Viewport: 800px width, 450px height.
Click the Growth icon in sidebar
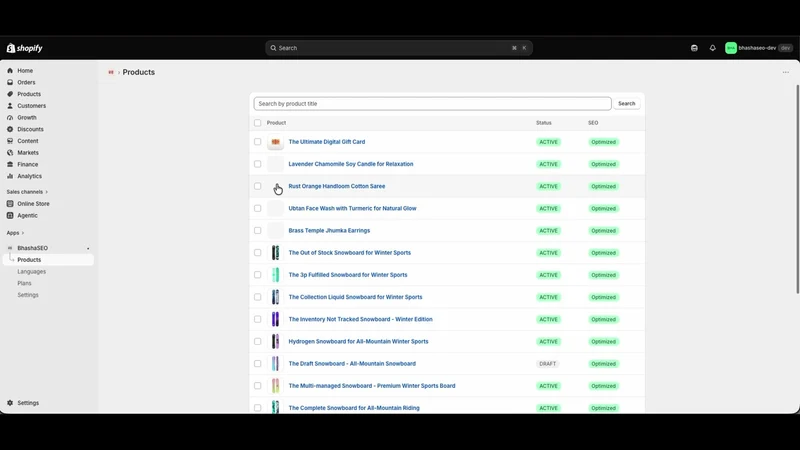tap(10, 118)
